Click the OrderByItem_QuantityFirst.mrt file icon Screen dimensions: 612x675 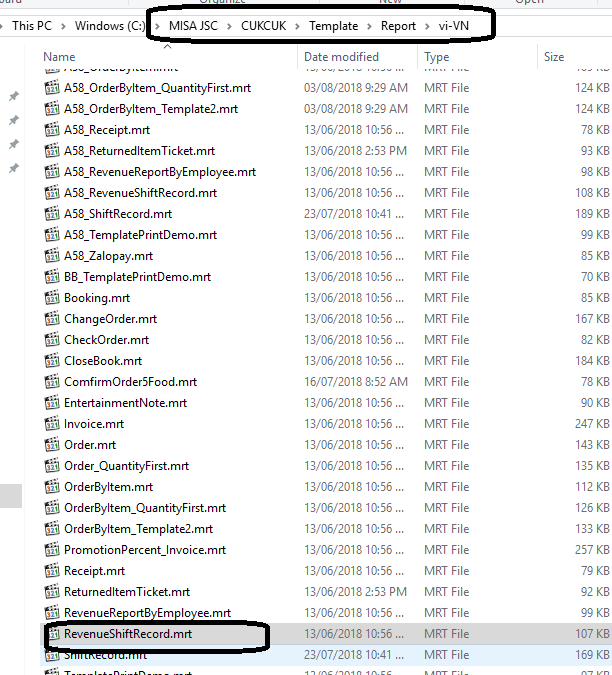tap(52, 508)
